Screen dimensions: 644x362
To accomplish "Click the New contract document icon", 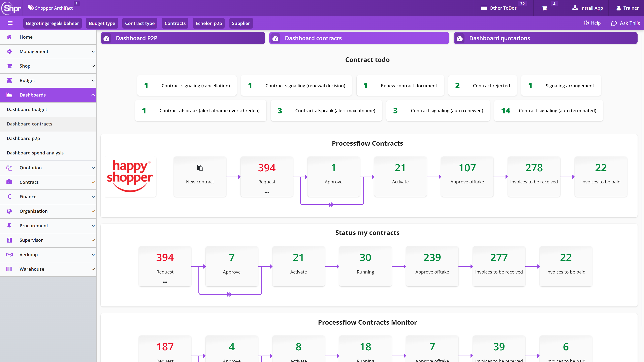I will pos(200,168).
